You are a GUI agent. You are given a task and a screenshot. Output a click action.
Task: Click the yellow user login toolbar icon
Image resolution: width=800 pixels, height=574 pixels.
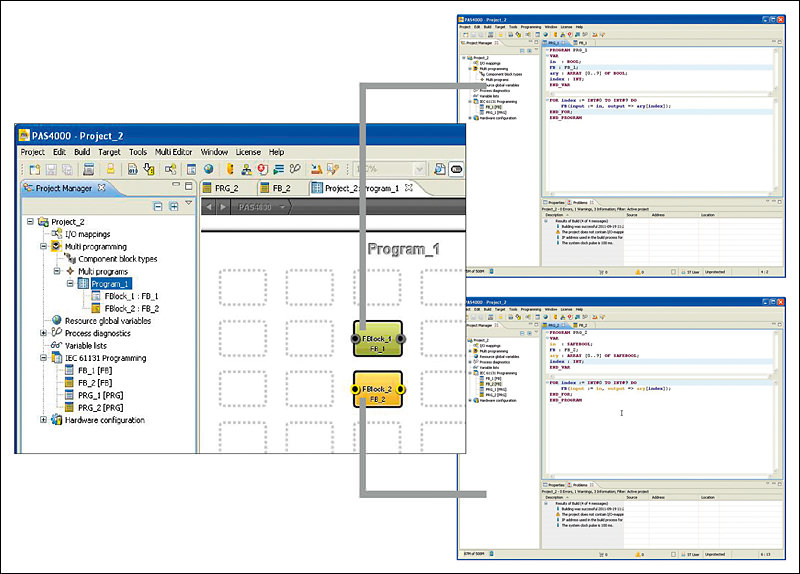click(110, 169)
